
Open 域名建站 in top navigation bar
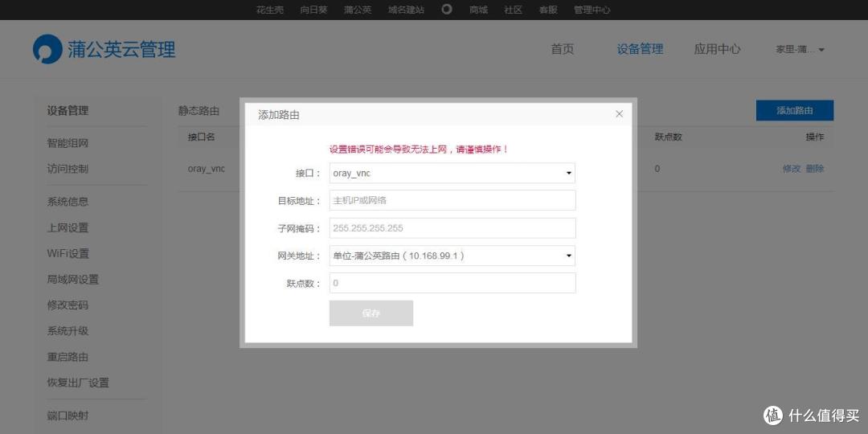coord(407,10)
